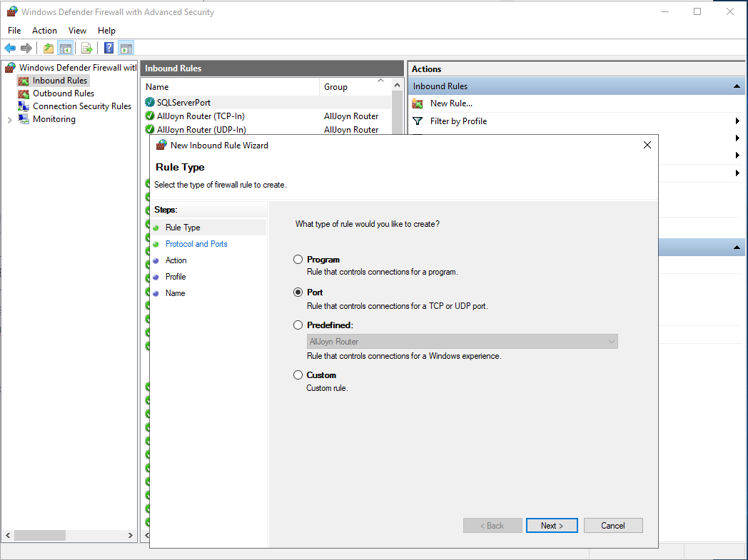Select the Port rule type
The image size is (748, 560).
pyautogui.click(x=298, y=292)
